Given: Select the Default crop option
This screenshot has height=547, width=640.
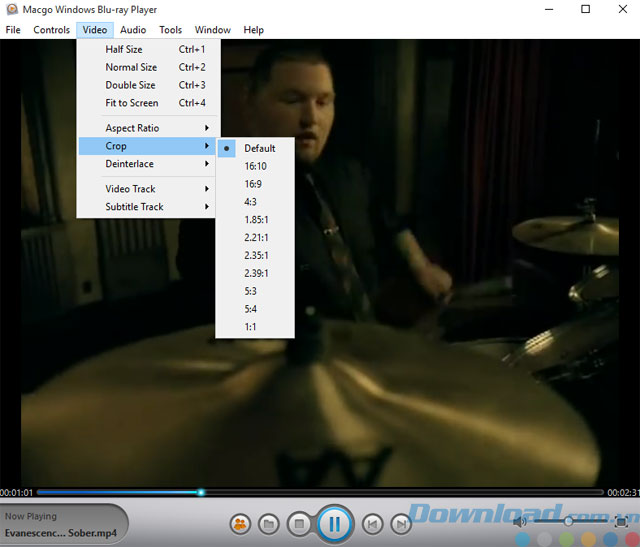Looking at the screenshot, I should point(259,148).
